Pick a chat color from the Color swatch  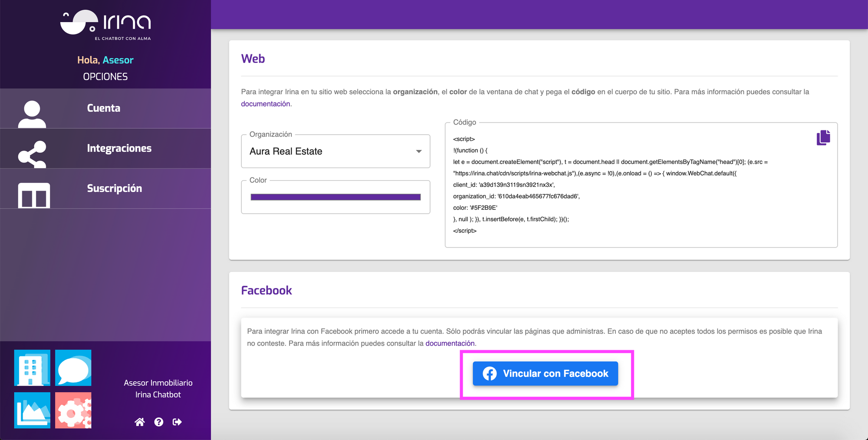coord(335,197)
